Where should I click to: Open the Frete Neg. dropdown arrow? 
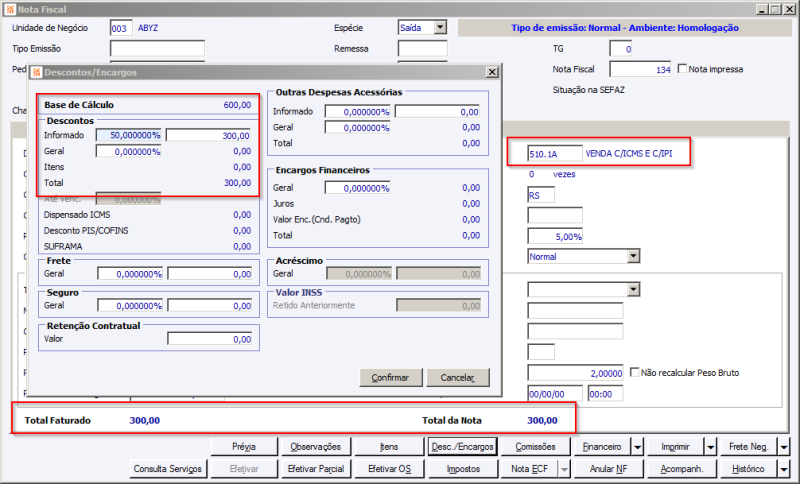pyautogui.click(x=784, y=447)
